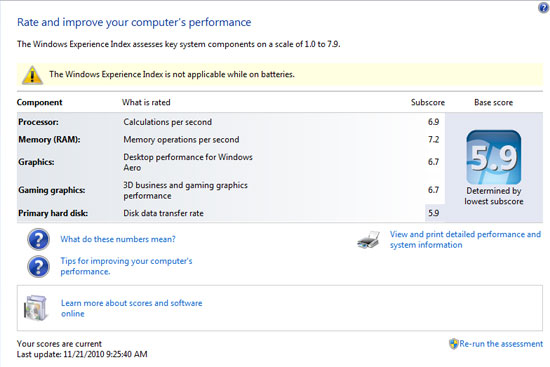The width and height of the screenshot is (550, 367).
Task: Click the Gaming graphics row subscore 6.7
Action: (433, 190)
